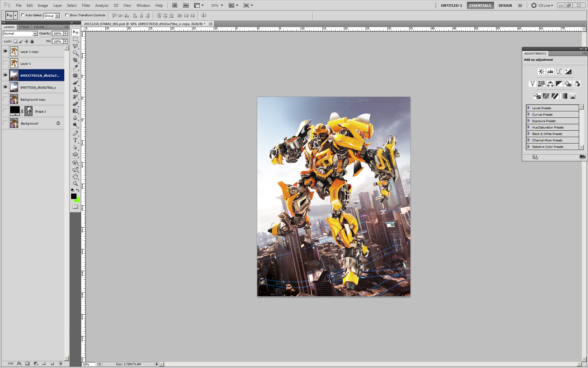Launch Adobe Bridge from the top bar
The width and height of the screenshot is (588, 368).
click(175, 5)
